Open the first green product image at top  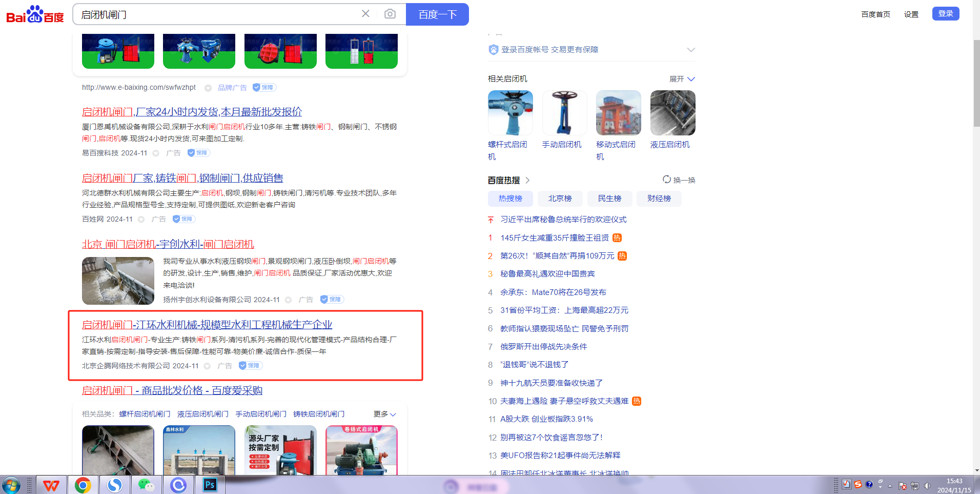(118, 51)
